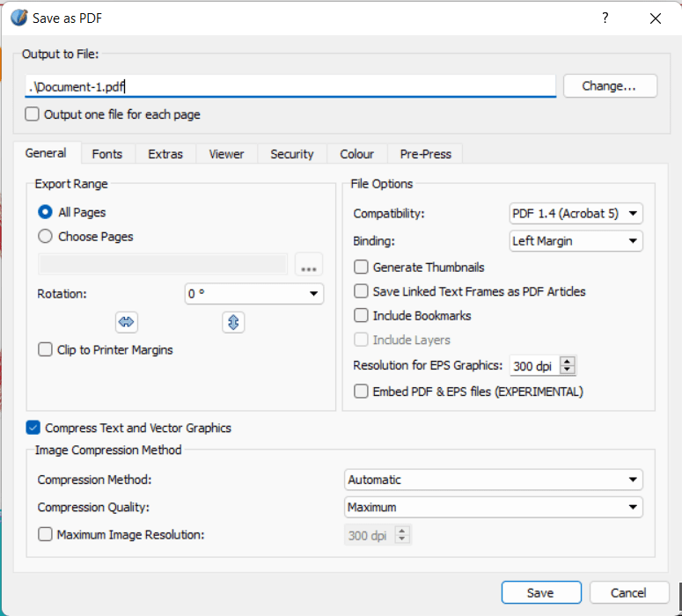This screenshot has height=616, width=682.
Task: Open the Rotation angle dropdown
Action: (x=253, y=294)
